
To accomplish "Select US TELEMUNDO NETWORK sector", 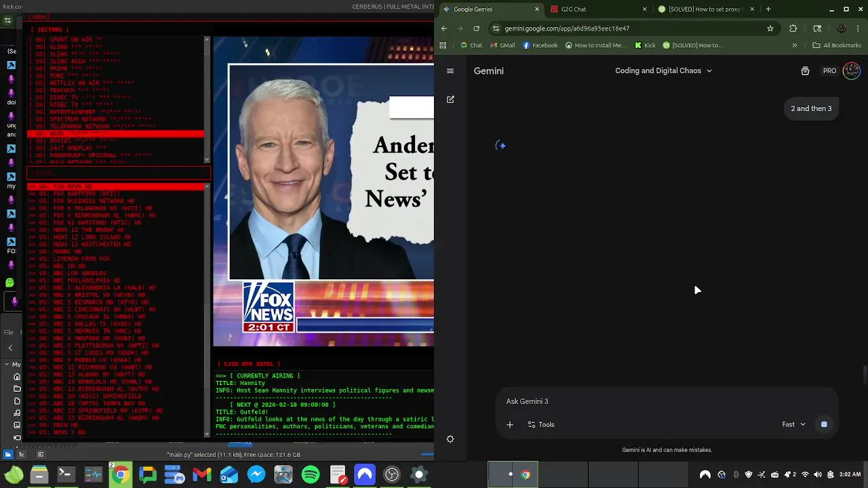I will click(x=115, y=126).
